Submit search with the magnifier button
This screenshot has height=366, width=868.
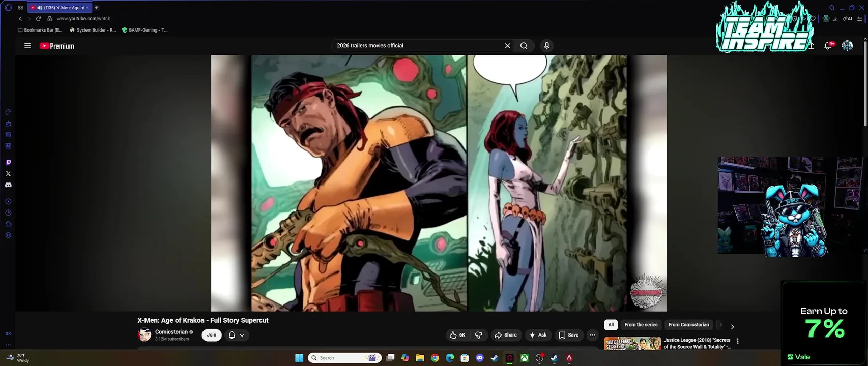(x=524, y=46)
